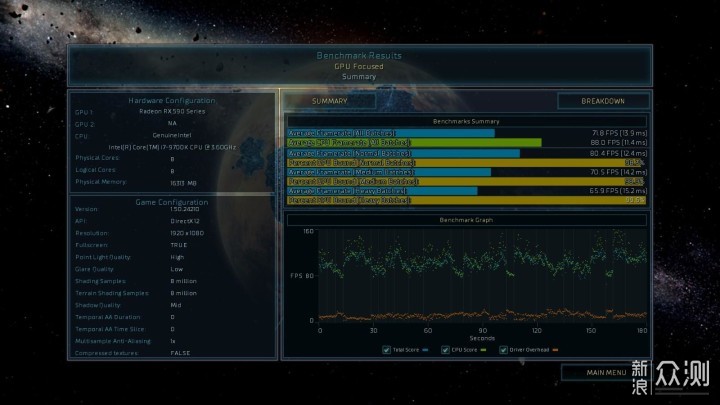
Task: Uncheck the Total Score checkbox
Action: tap(387, 349)
